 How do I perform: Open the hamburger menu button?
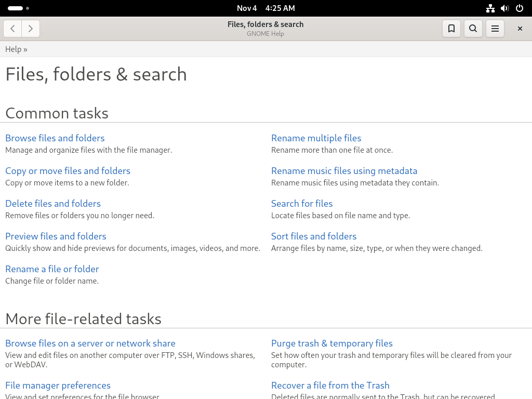point(495,29)
